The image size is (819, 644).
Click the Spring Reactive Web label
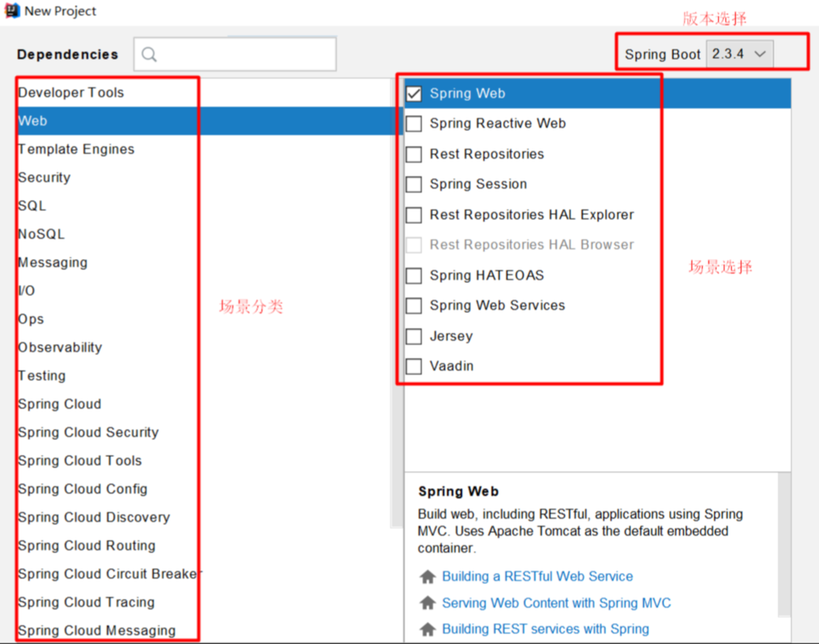[498, 124]
